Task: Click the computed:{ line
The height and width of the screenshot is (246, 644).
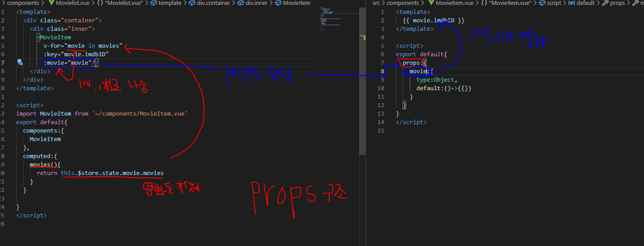Action: pos(40,156)
